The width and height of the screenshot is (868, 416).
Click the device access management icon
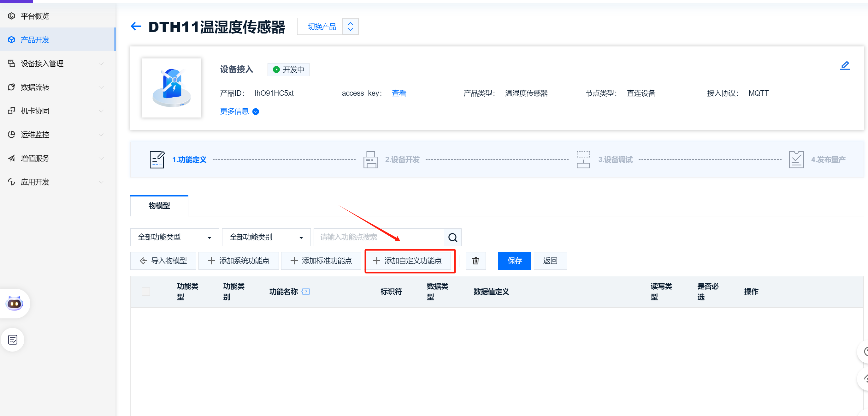pyautogui.click(x=11, y=63)
